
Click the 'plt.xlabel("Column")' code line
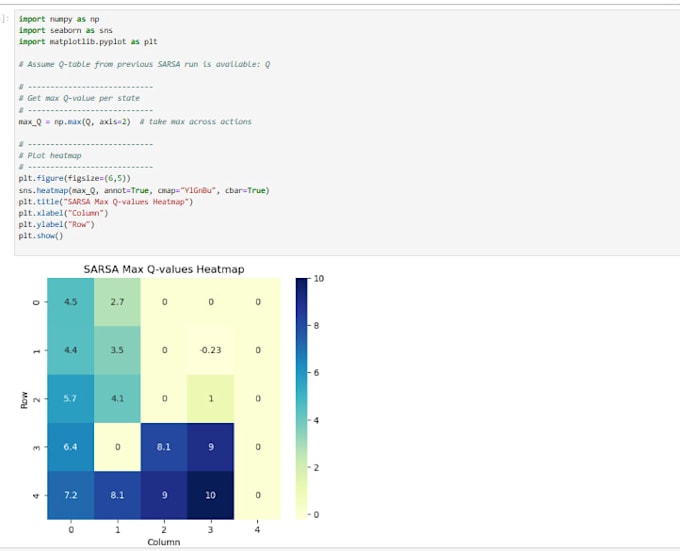point(63,213)
